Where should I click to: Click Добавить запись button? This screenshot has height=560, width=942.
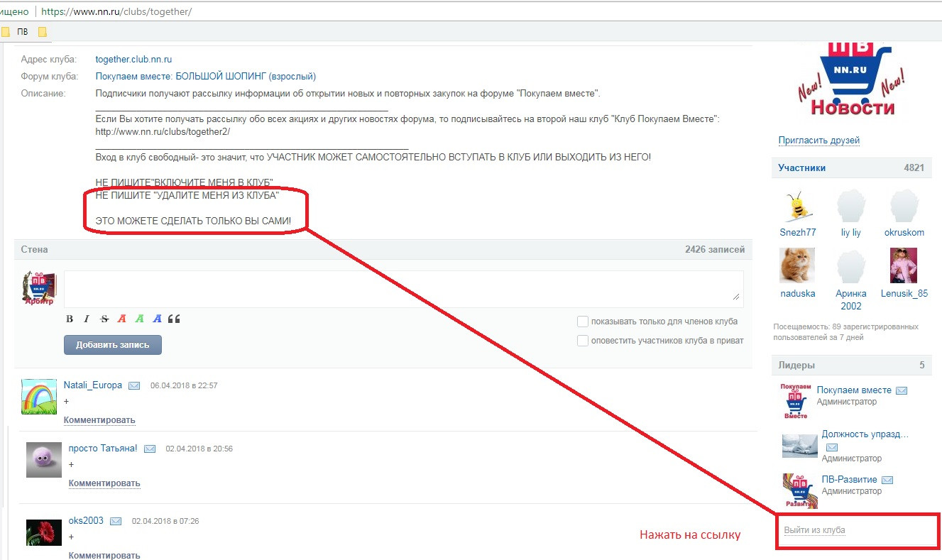[x=113, y=345]
